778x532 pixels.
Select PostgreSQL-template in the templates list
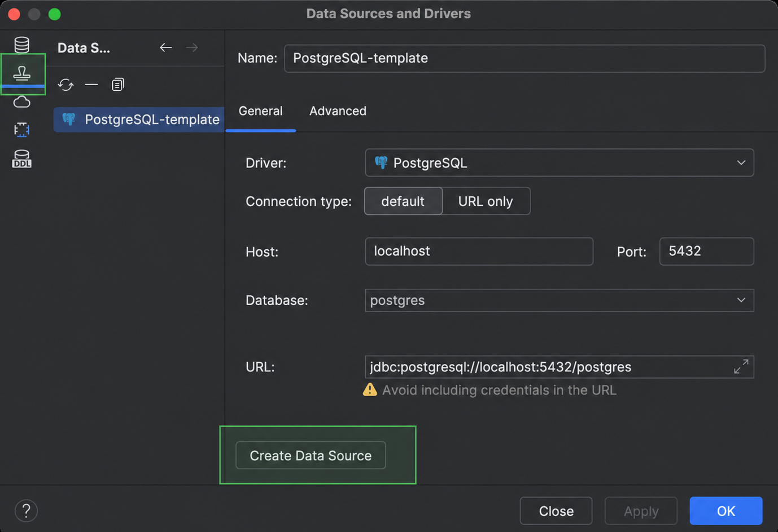pyautogui.click(x=139, y=120)
